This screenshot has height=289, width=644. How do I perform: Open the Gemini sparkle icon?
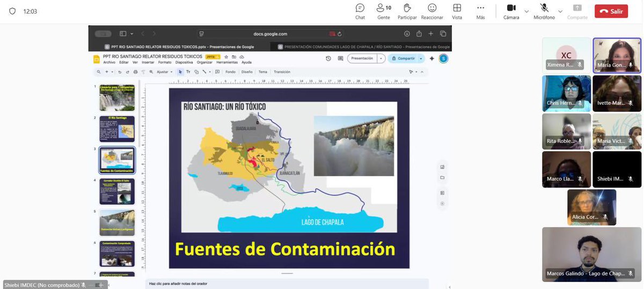pyautogui.click(x=432, y=59)
